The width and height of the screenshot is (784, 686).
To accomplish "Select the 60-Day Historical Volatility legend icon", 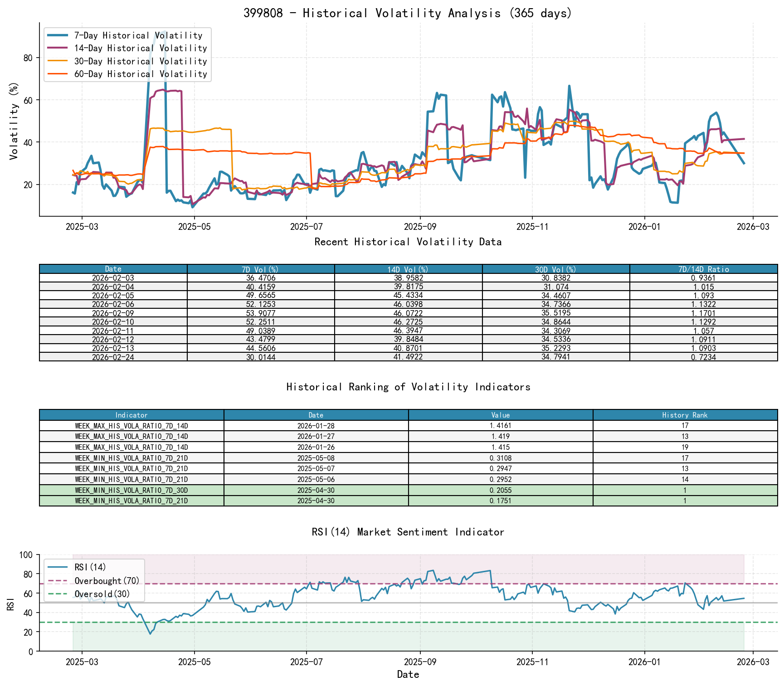I will [57, 74].
